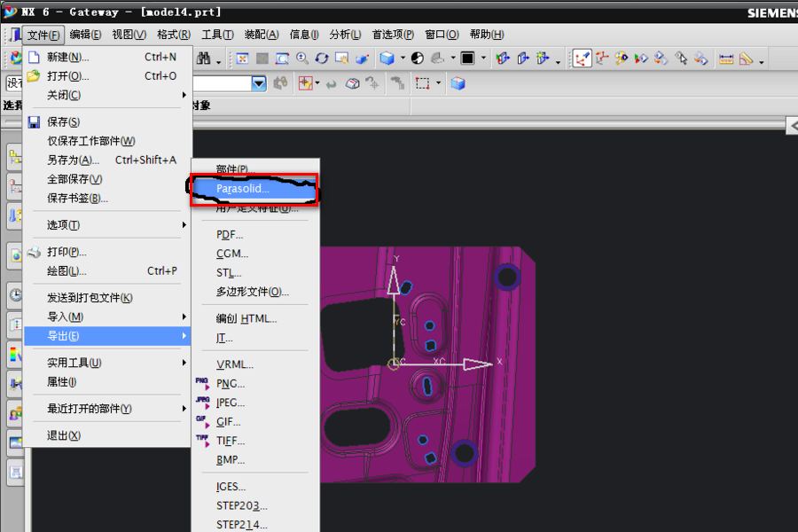Screen dimensions: 798x532
Task: Click the clip section icon
Action: [503, 59]
